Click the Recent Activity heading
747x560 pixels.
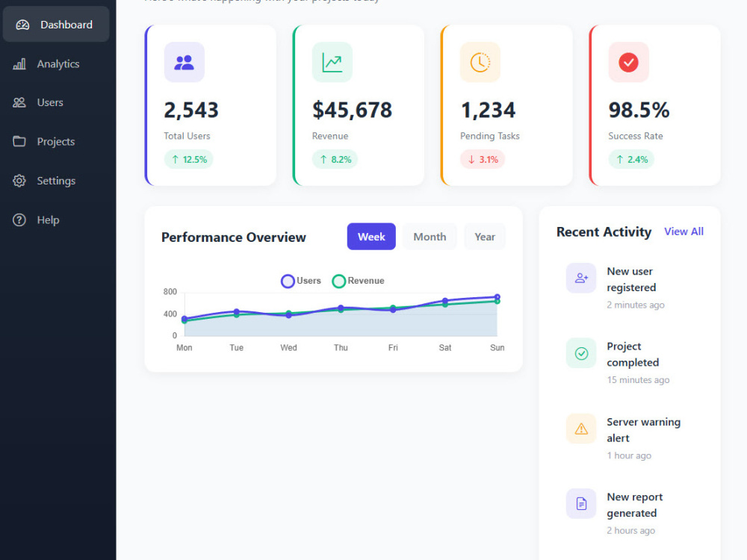point(604,231)
